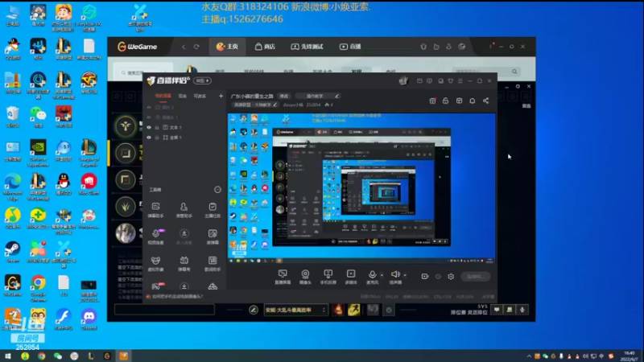Refresh the WeGame page

point(196,47)
